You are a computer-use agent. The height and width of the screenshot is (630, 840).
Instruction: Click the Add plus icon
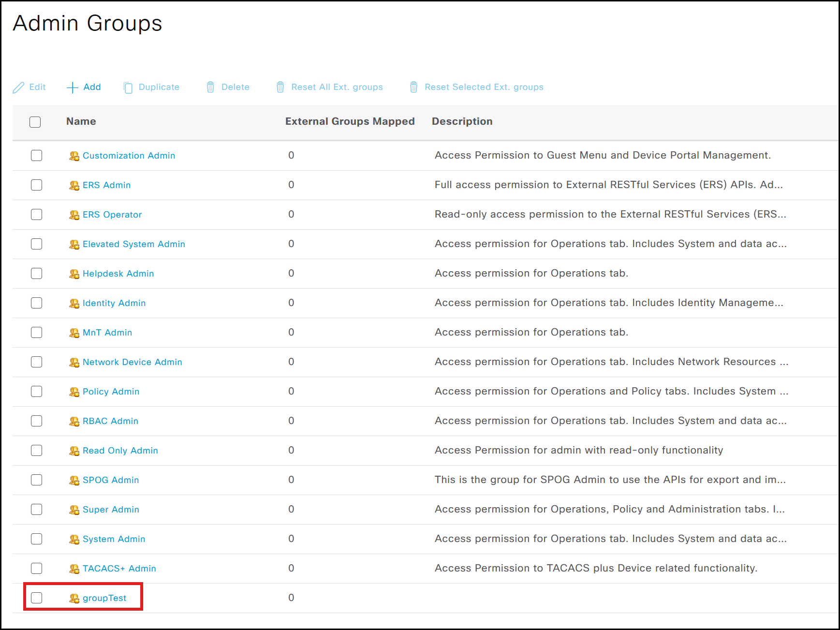pos(73,88)
